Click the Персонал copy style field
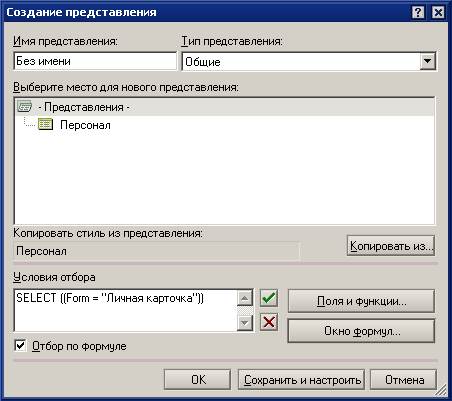Image resolution: width=452 pixels, height=401 pixels. click(x=157, y=251)
